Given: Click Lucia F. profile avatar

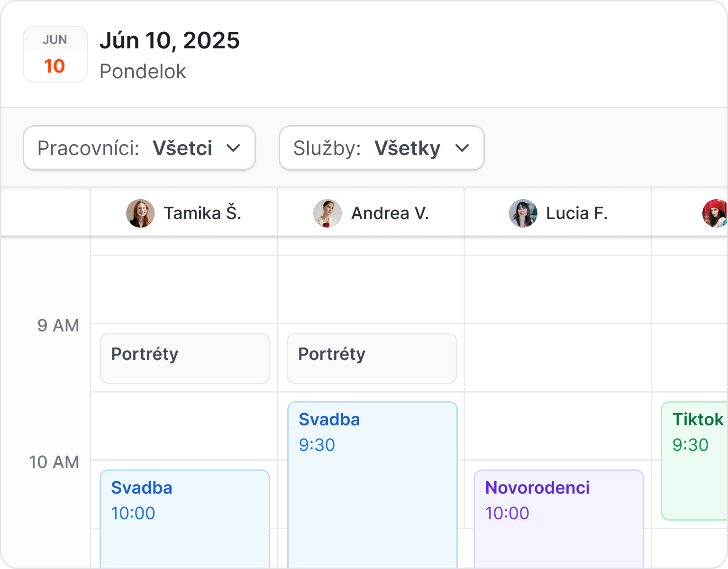Looking at the screenshot, I should [x=523, y=213].
